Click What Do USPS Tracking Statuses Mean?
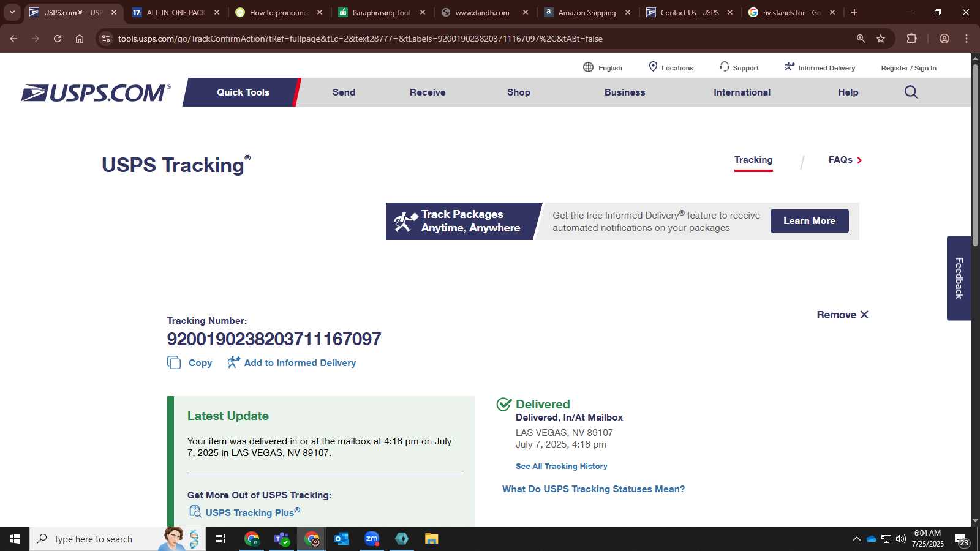The image size is (980, 551). (594, 489)
